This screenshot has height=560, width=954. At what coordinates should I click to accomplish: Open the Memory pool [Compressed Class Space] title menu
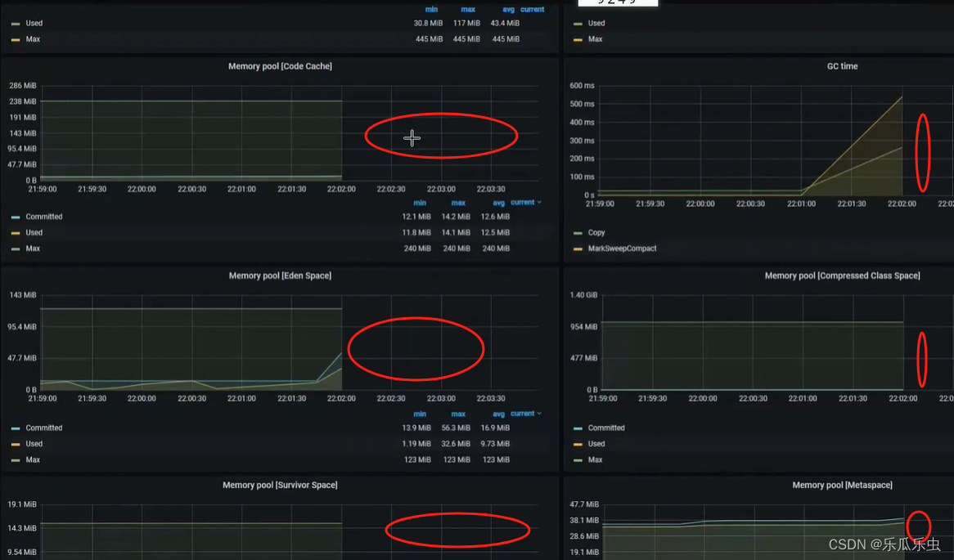842,276
